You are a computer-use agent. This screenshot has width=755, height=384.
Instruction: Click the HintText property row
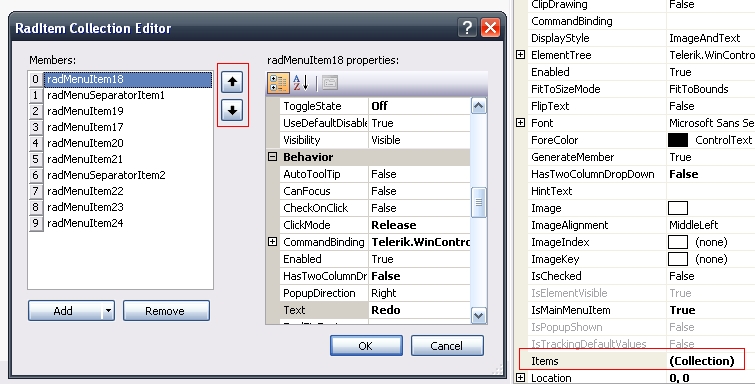(642, 191)
